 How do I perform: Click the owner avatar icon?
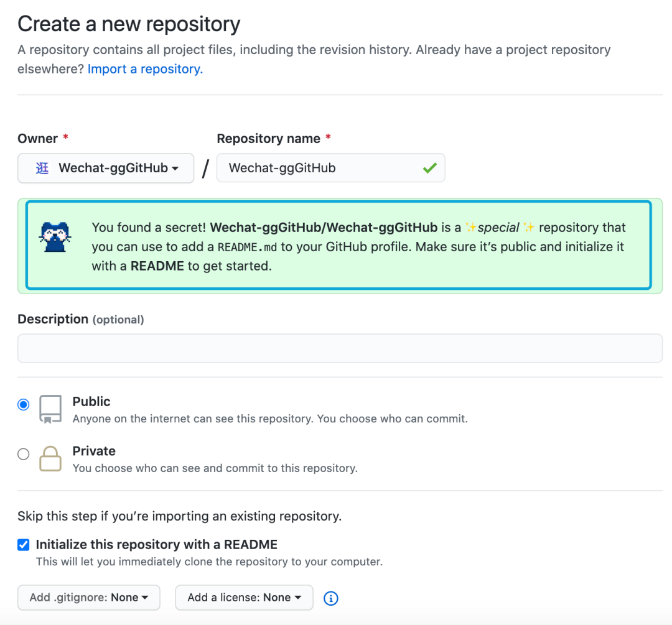point(42,169)
